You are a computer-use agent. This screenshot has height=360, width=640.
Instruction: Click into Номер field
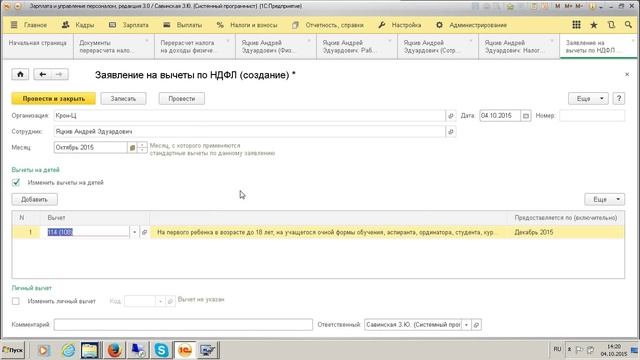(592, 116)
